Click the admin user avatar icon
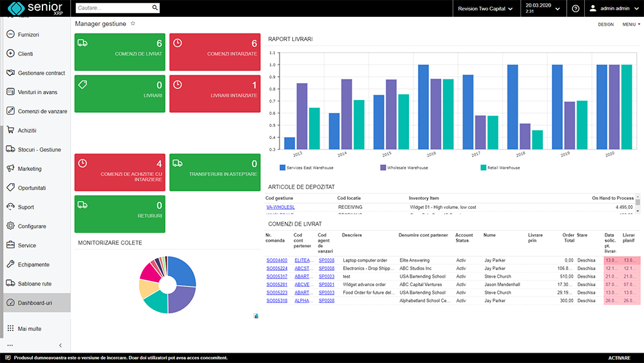The height and width of the screenshot is (363, 644). 592,8
